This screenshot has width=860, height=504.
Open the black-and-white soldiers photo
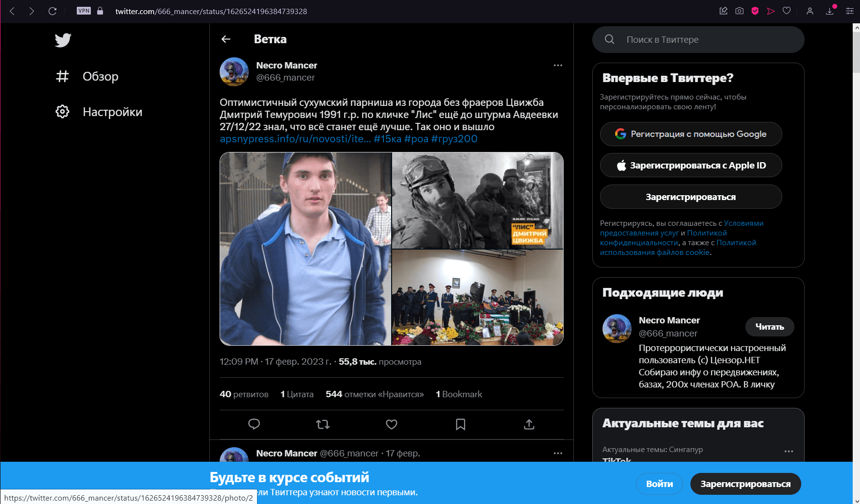pyautogui.click(x=478, y=201)
